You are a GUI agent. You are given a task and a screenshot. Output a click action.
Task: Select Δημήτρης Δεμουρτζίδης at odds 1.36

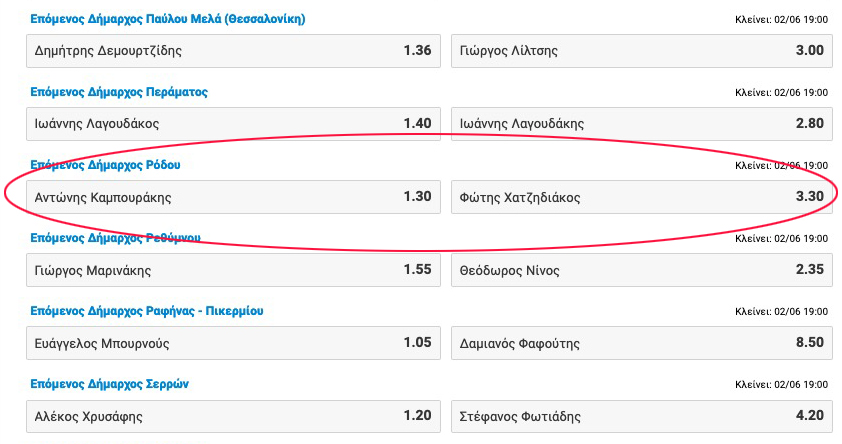(233, 51)
